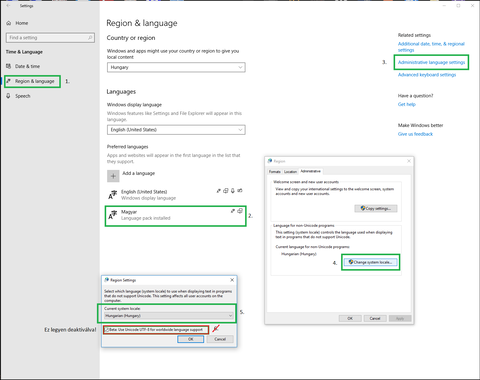Click the Change system locale button

coord(370,262)
